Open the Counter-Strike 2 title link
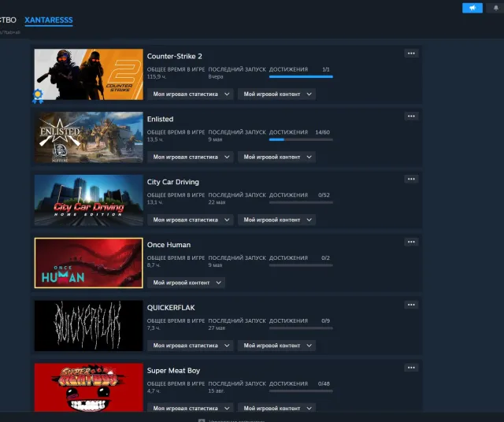The image size is (504, 422). click(x=175, y=56)
